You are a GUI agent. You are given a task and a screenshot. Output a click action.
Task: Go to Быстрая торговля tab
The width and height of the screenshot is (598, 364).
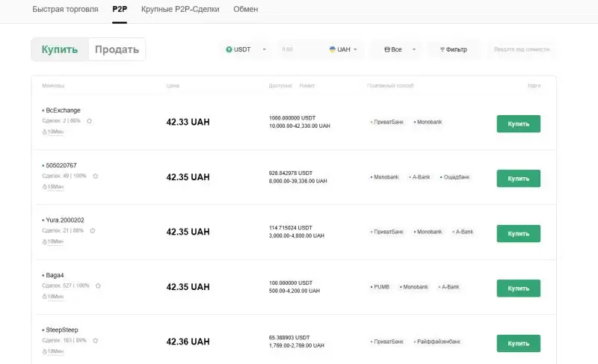click(65, 10)
